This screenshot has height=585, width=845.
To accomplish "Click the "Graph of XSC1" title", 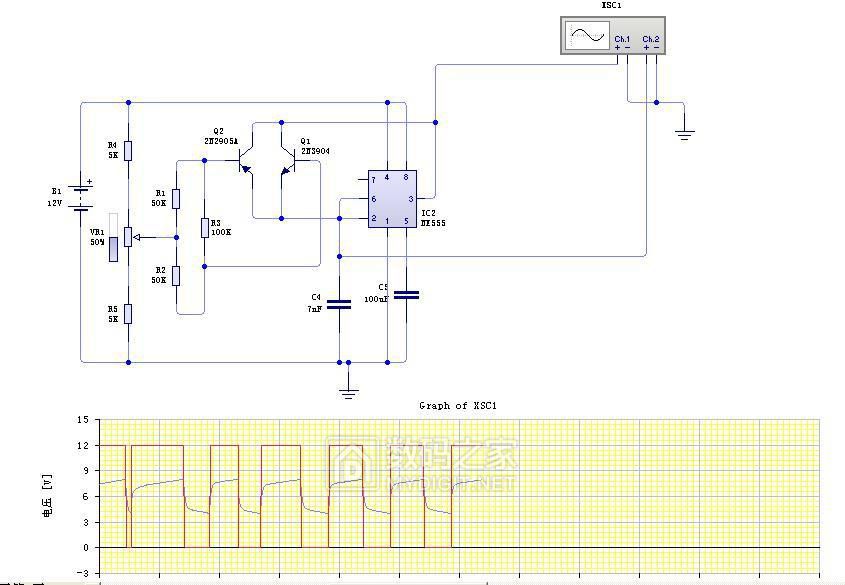I will pos(457,405).
